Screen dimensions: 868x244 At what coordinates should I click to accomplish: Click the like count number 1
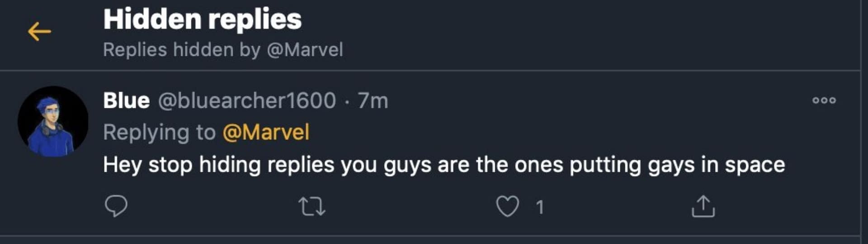coord(539,207)
